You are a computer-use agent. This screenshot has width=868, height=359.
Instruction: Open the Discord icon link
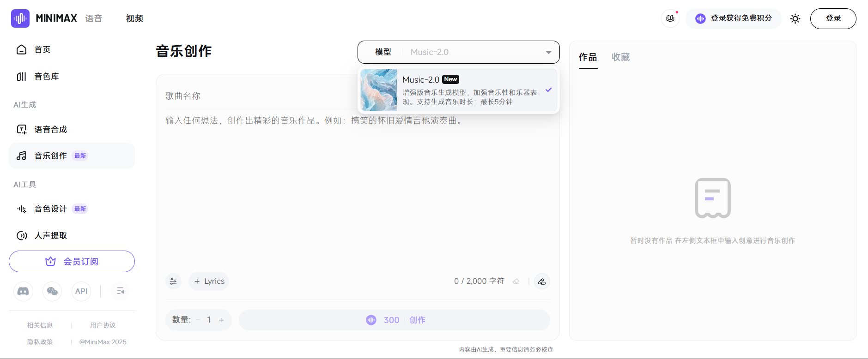(x=23, y=291)
